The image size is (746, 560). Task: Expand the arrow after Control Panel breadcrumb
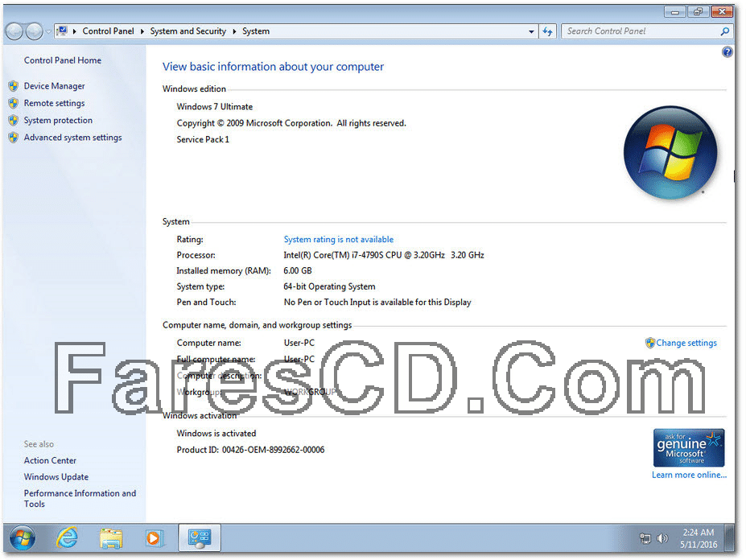coord(142,31)
